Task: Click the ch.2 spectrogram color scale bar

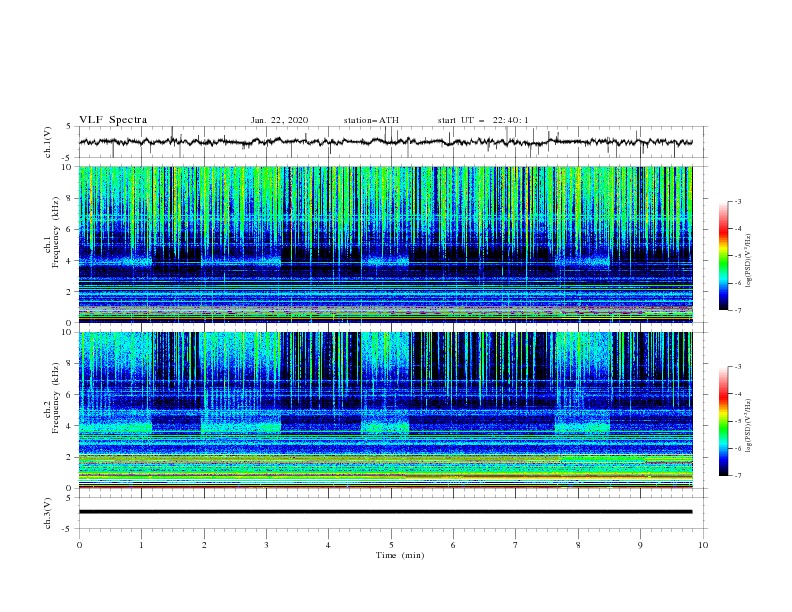Action: click(x=724, y=421)
